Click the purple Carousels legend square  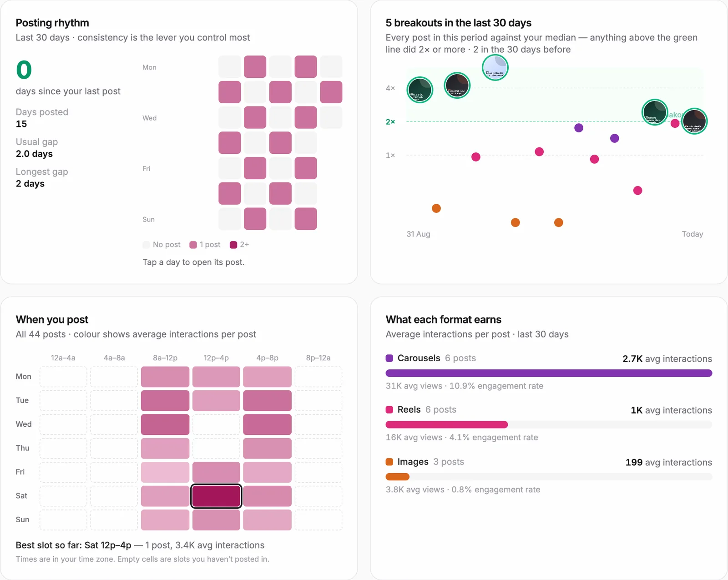pyautogui.click(x=389, y=358)
